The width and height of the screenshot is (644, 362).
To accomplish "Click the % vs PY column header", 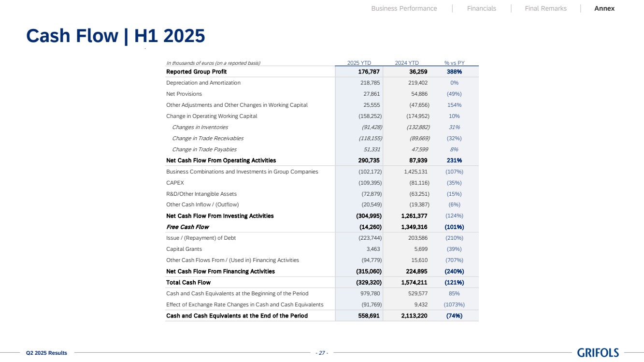I will 454,63.
